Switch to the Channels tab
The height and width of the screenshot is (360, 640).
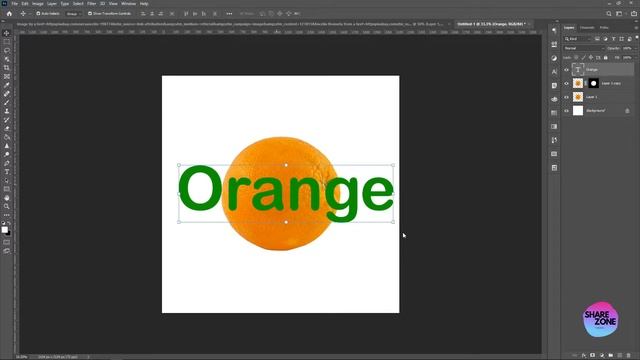point(587,28)
